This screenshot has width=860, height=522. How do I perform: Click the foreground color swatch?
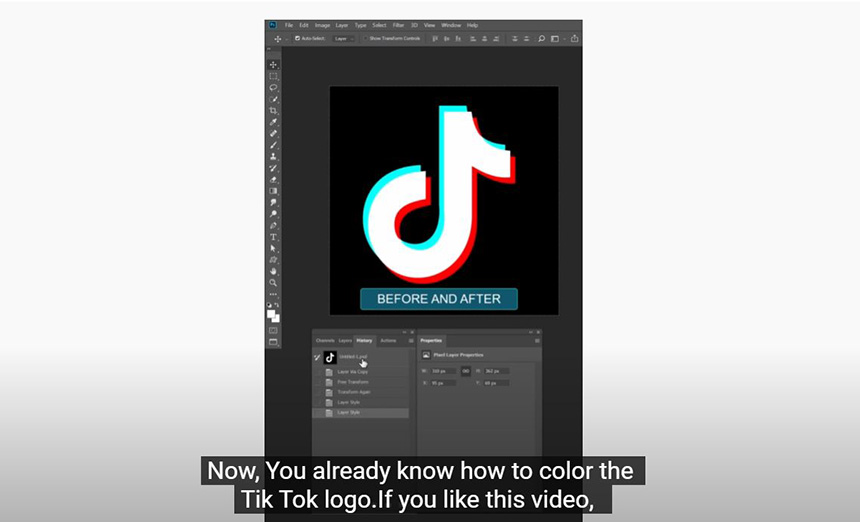coord(271,314)
